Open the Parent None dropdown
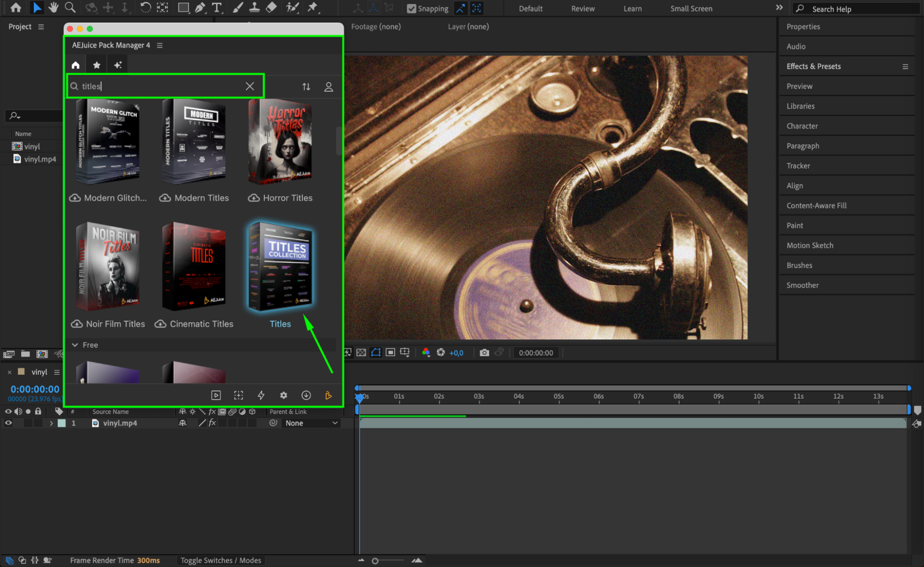Viewport: 924px width, 567px height. 311,423
